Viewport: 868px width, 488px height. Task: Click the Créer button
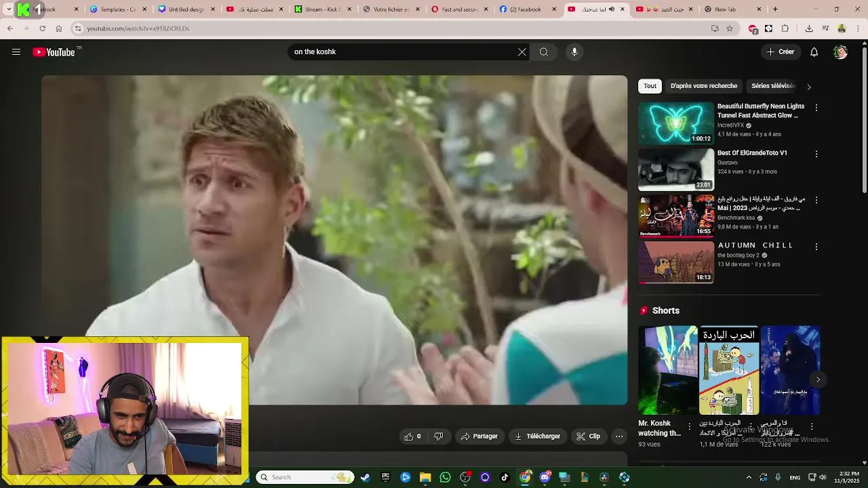pyautogui.click(x=781, y=52)
